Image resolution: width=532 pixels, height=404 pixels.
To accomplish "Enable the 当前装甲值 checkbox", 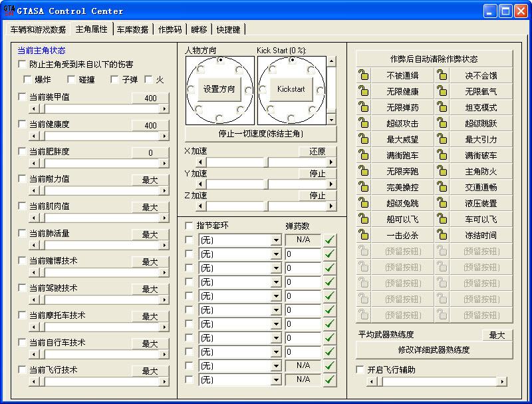I will 23,97.
